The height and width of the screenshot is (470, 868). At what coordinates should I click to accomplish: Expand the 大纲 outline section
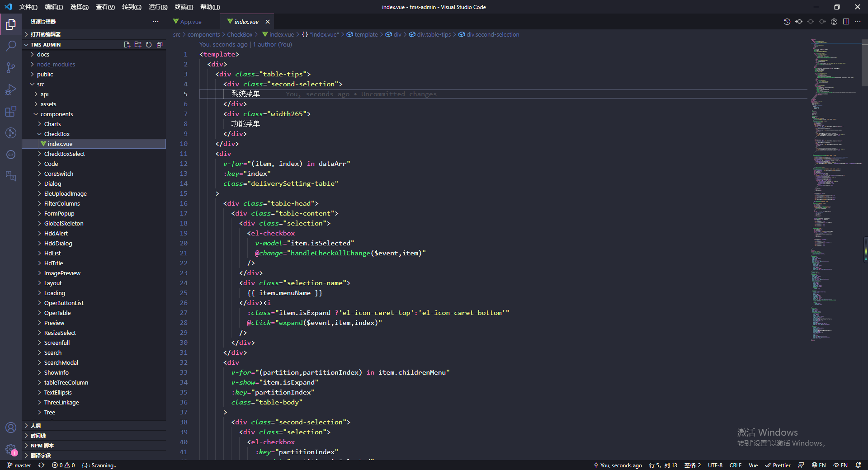click(94, 426)
